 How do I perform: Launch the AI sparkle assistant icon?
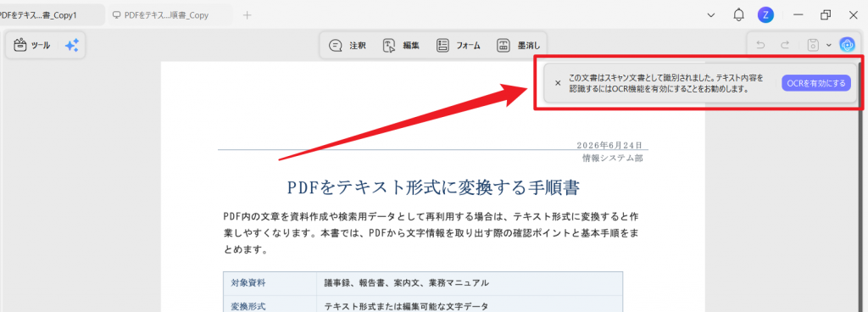(72, 46)
